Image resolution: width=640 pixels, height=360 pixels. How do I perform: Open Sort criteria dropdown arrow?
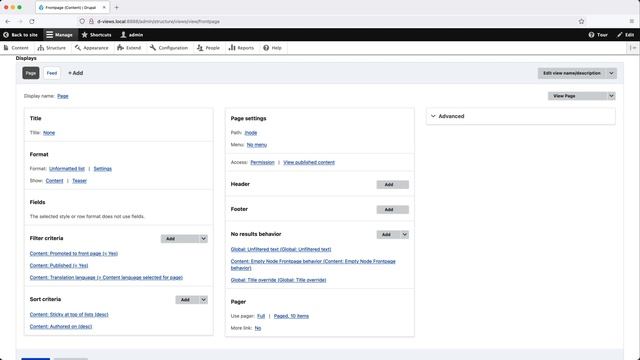(x=203, y=300)
